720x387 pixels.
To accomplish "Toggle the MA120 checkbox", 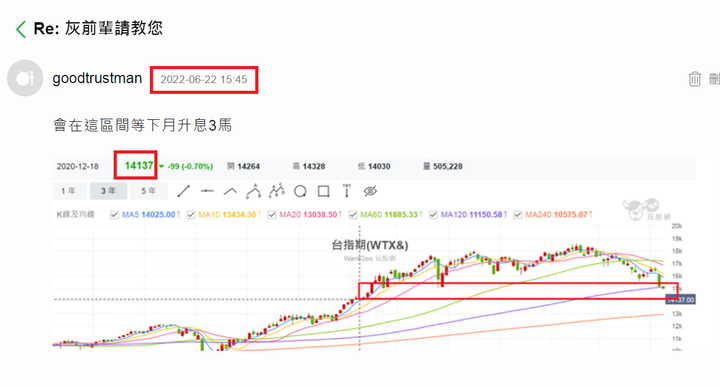I will [x=433, y=214].
